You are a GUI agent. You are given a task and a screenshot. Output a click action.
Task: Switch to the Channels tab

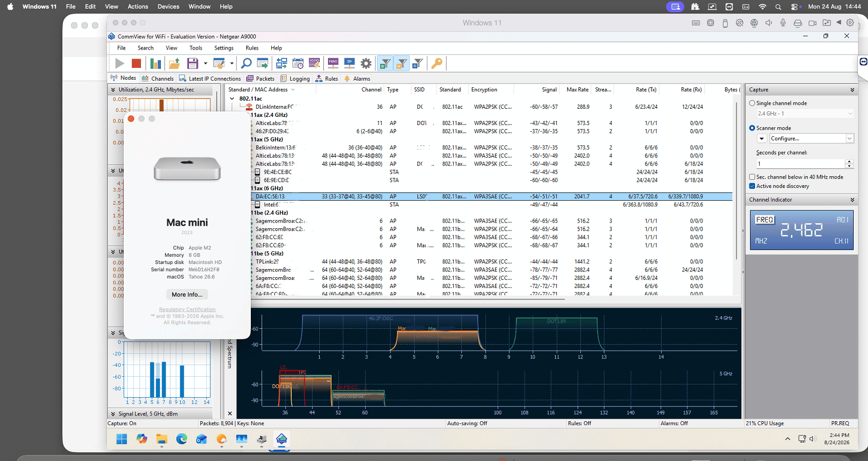(x=157, y=79)
